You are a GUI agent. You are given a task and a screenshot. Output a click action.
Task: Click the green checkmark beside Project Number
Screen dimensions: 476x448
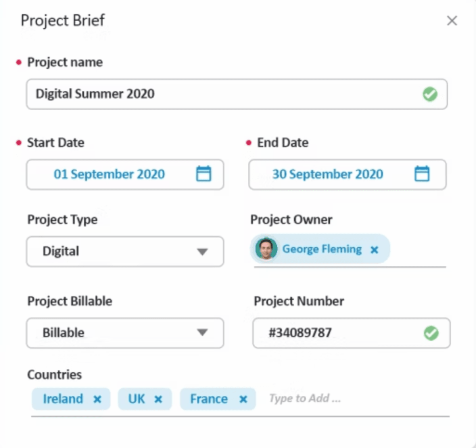coord(431,333)
